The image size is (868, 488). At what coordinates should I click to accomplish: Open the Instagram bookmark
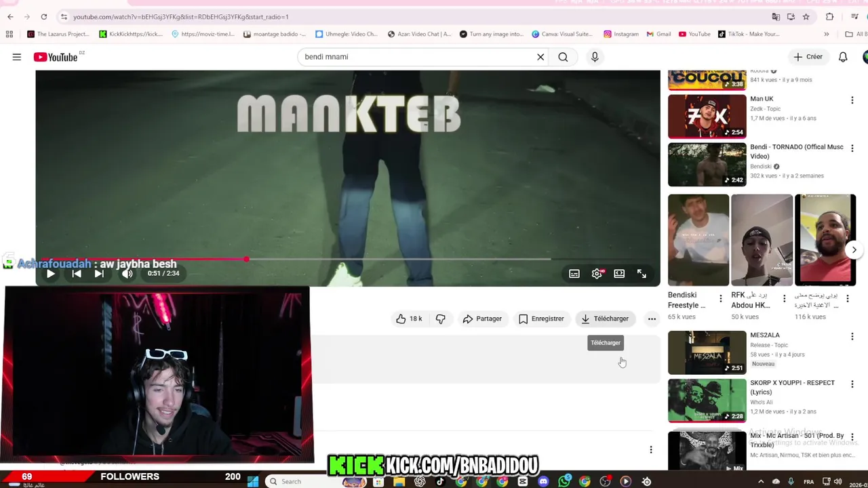tap(621, 34)
